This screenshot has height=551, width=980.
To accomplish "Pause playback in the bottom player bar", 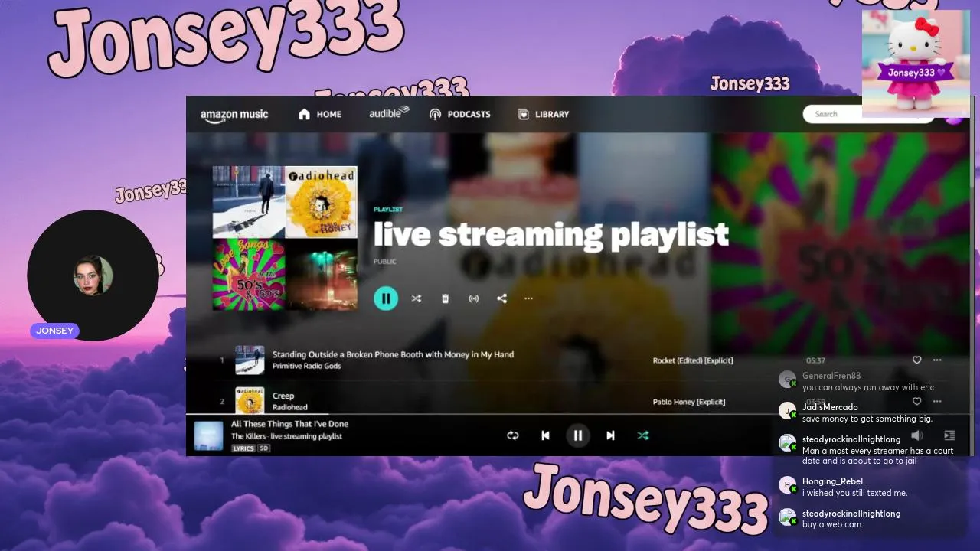I will click(578, 435).
